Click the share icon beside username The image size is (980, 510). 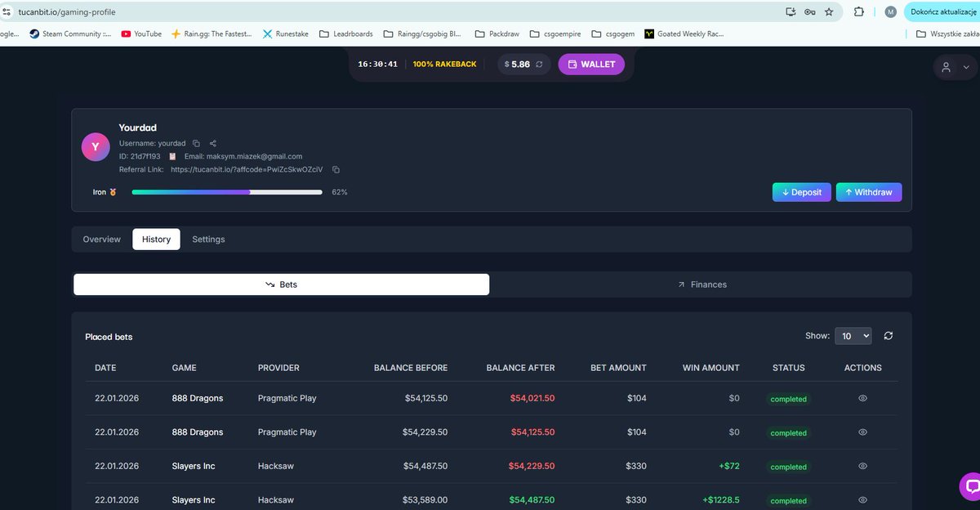click(x=212, y=143)
